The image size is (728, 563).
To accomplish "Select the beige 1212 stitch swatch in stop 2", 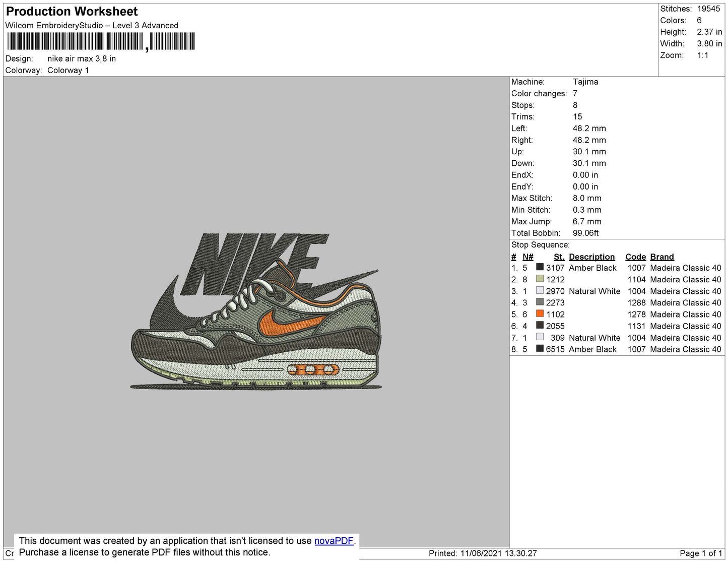I will pyautogui.click(x=540, y=279).
